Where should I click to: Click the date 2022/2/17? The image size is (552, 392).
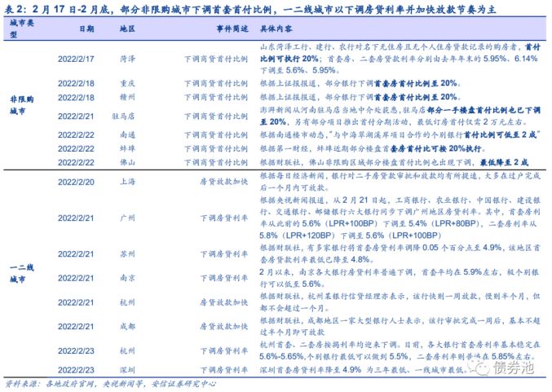click(76, 59)
